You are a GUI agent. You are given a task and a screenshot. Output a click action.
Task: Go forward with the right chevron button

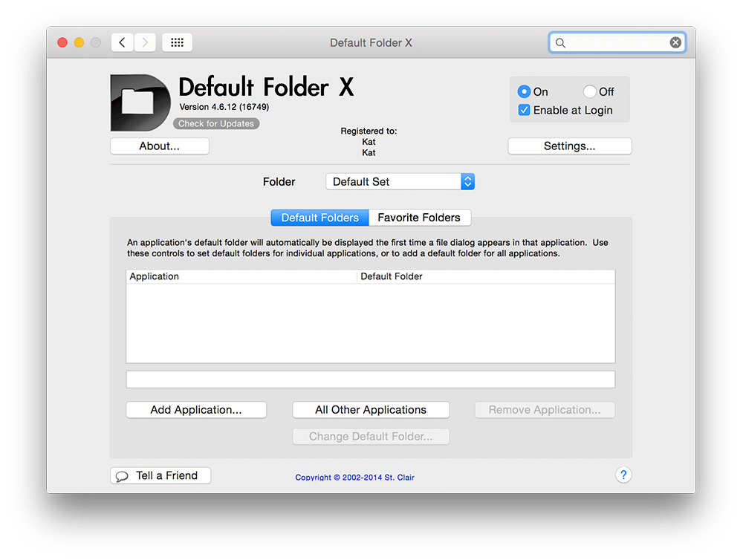pyautogui.click(x=145, y=42)
